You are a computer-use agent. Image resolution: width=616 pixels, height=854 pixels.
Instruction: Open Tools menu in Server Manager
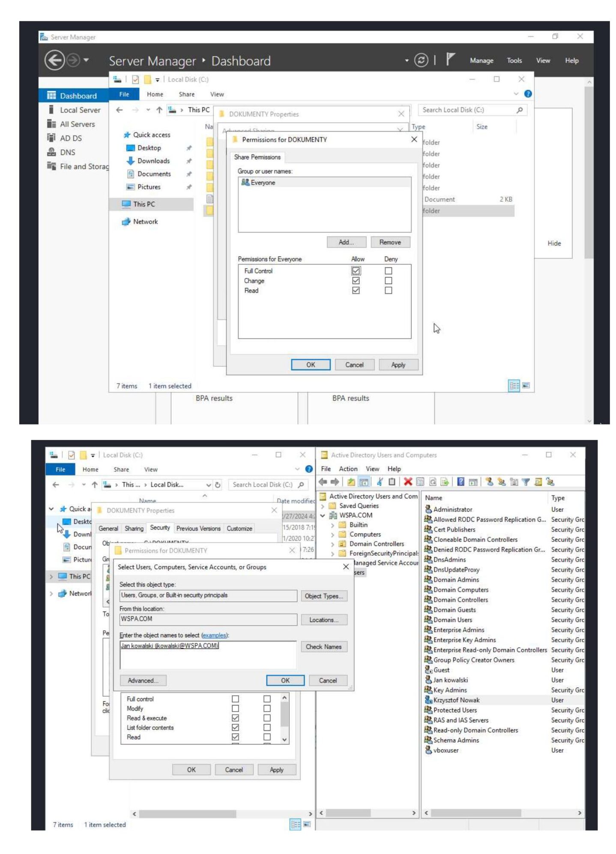(514, 60)
